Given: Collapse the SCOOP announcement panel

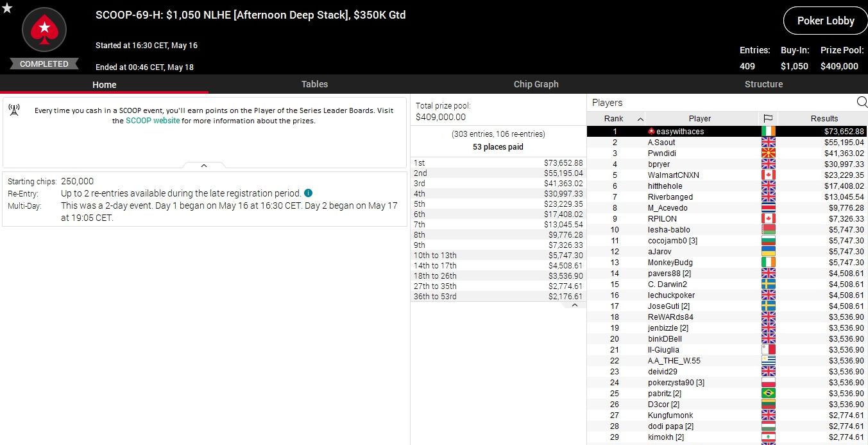Looking at the screenshot, I should [x=204, y=166].
